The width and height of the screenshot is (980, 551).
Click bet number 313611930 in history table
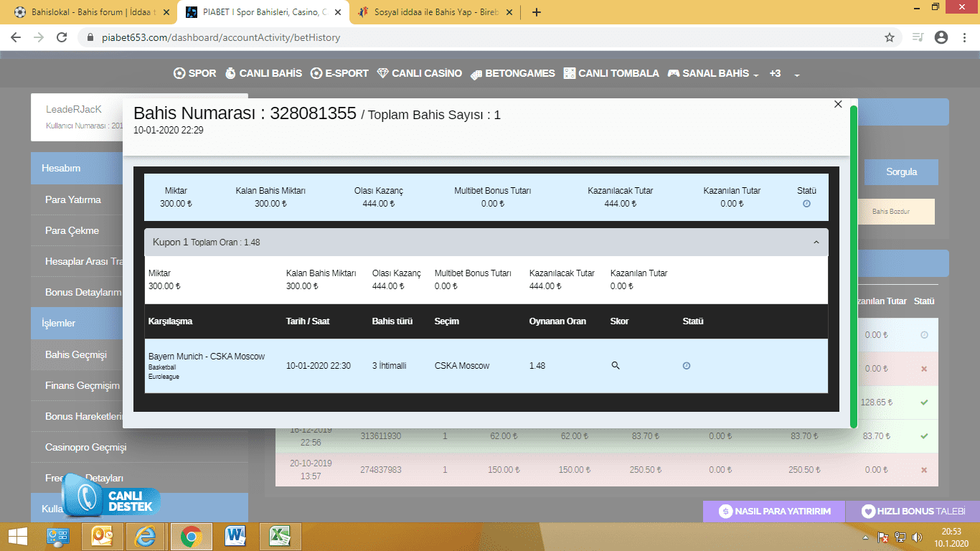click(x=381, y=435)
